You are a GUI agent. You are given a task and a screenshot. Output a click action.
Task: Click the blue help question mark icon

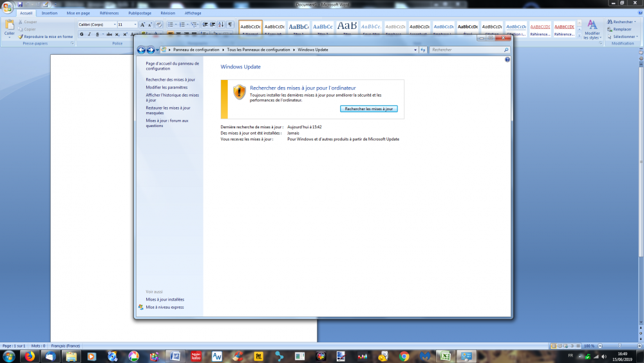pyautogui.click(x=507, y=59)
